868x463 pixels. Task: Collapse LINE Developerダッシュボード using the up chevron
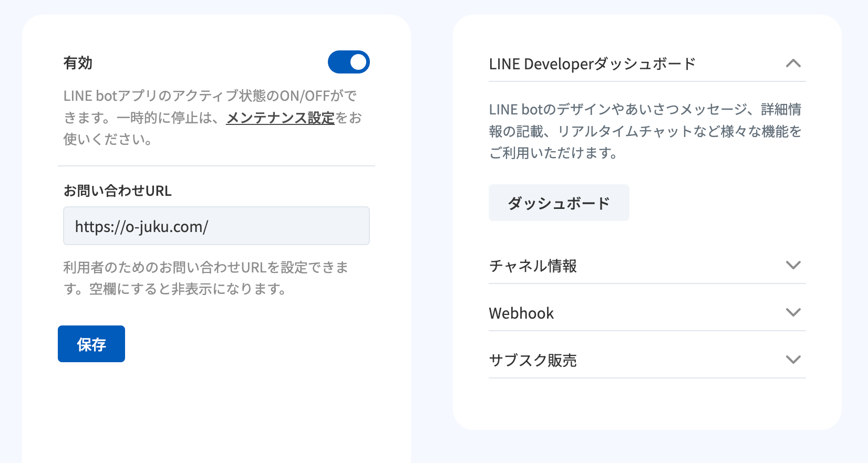pyautogui.click(x=793, y=64)
